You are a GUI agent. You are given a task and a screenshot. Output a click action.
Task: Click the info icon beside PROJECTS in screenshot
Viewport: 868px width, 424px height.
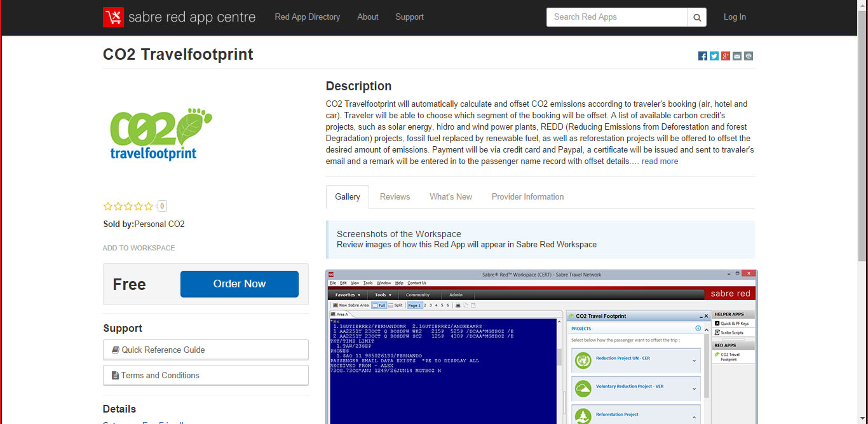pyautogui.click(x=698, y=329)
